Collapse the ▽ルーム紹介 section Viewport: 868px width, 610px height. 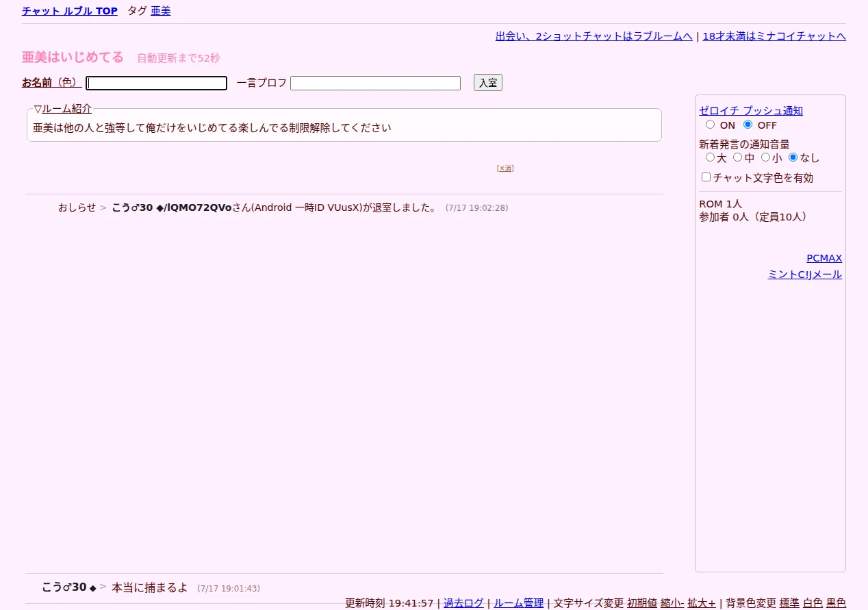coord(62,109)
